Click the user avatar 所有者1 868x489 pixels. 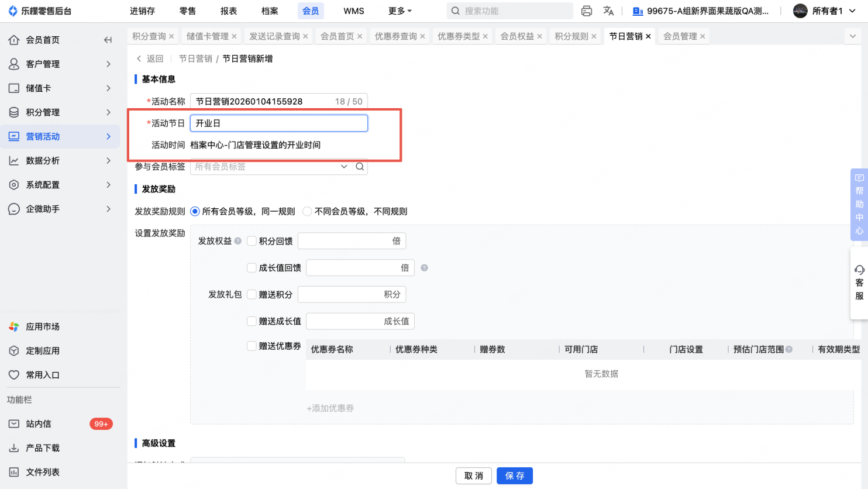800,11
